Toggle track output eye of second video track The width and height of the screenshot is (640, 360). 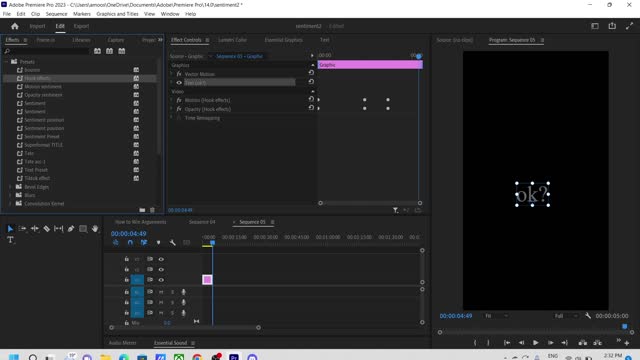161,269
